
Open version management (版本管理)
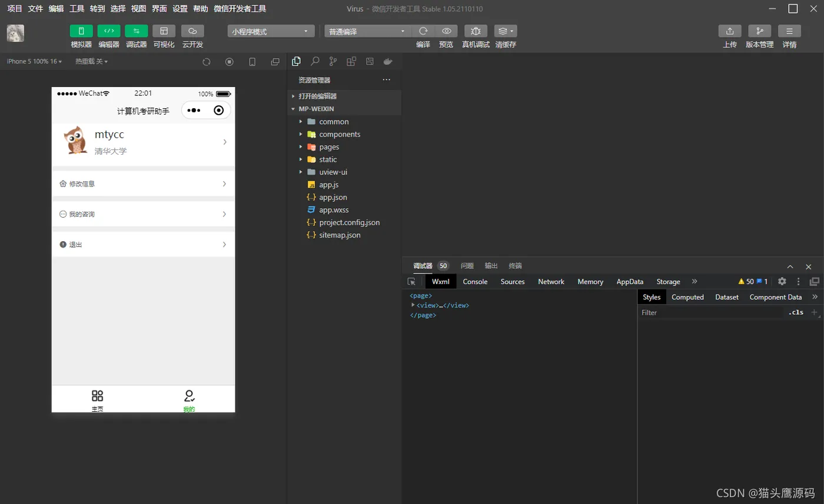pos(759,31)
